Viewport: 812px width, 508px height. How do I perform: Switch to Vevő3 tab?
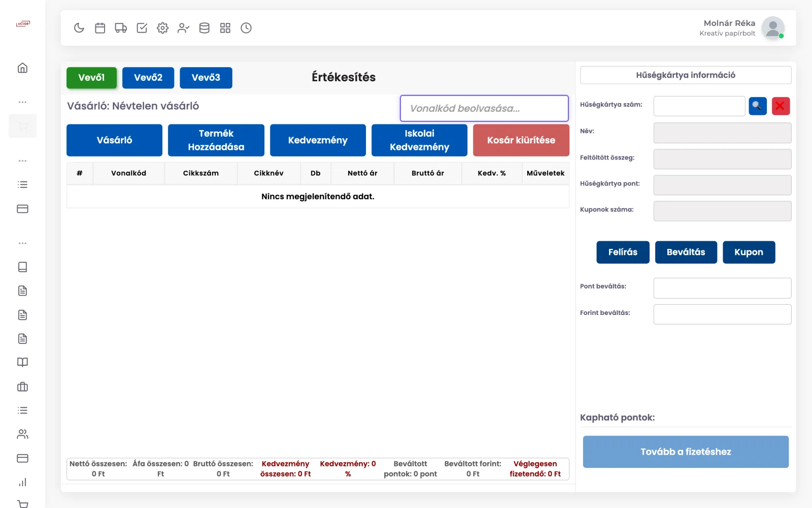pos(206,78)
